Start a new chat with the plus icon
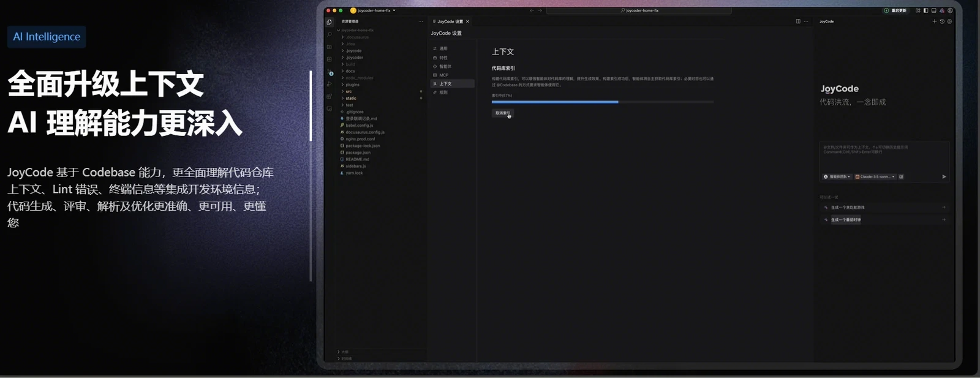Screen dimensions: 980x378 coord(935,21)
